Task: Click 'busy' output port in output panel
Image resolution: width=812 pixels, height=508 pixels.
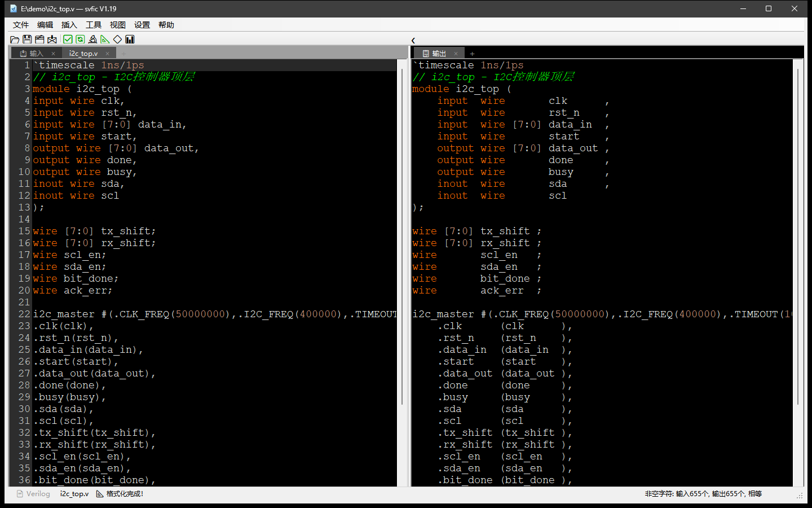Action: tap(561, 172)
